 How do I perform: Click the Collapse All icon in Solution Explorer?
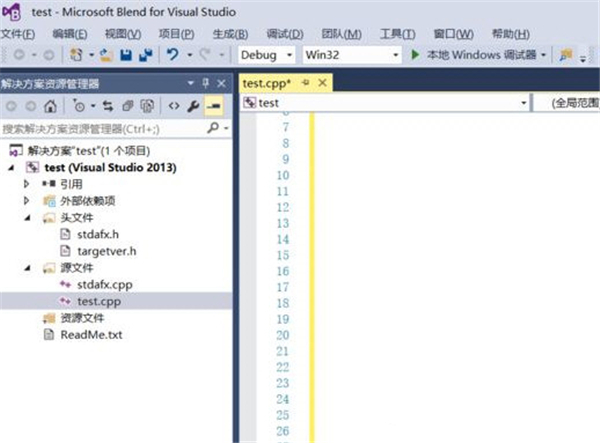click(x=128, y=105)
